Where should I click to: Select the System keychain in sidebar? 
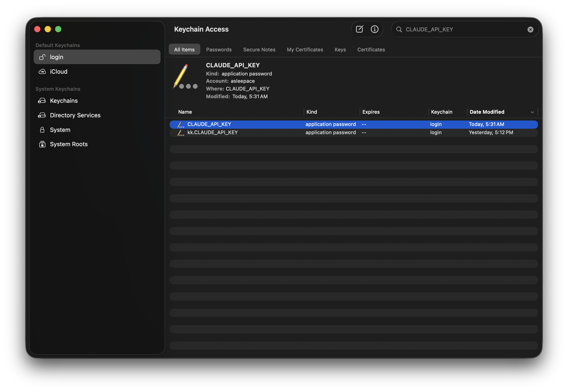coord(60,129)
